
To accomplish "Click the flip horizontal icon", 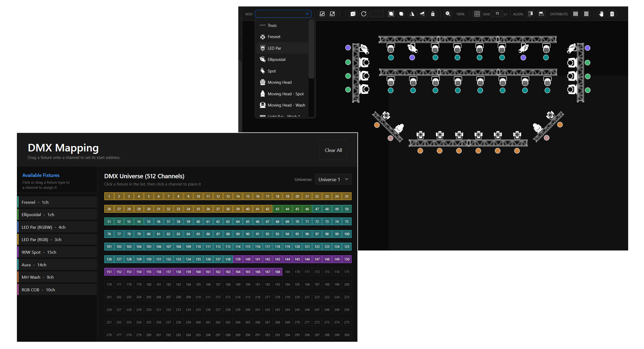I will tap(412, 14).
